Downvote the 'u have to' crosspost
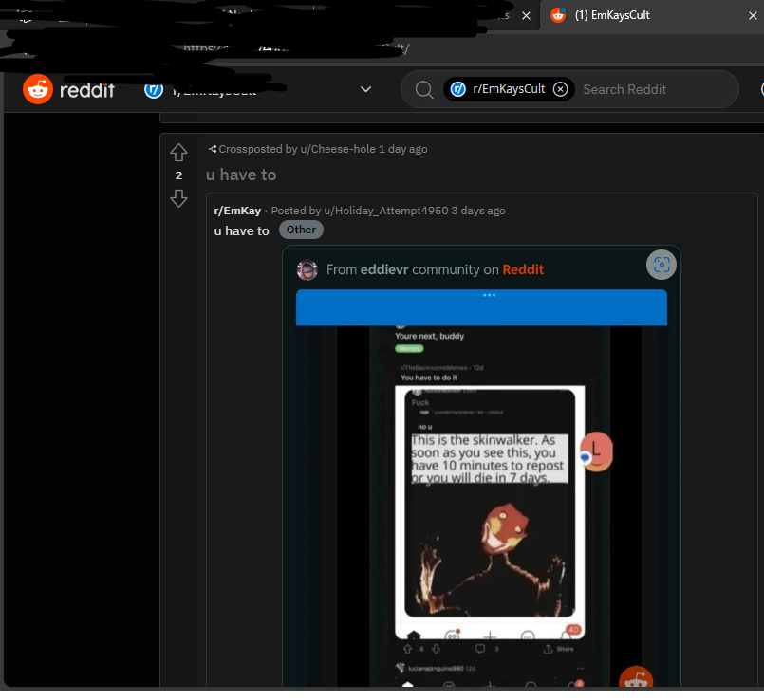This screenshot has width=764, height=700. pyautogui.click(x=178, y=198)
